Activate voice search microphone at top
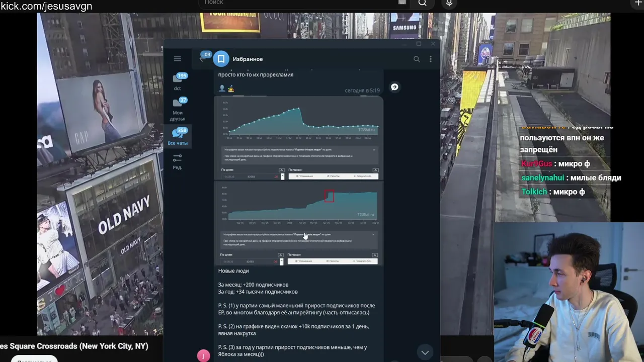Screen dimensions: 644x362 pyautogui.click(x=449, y=3)
